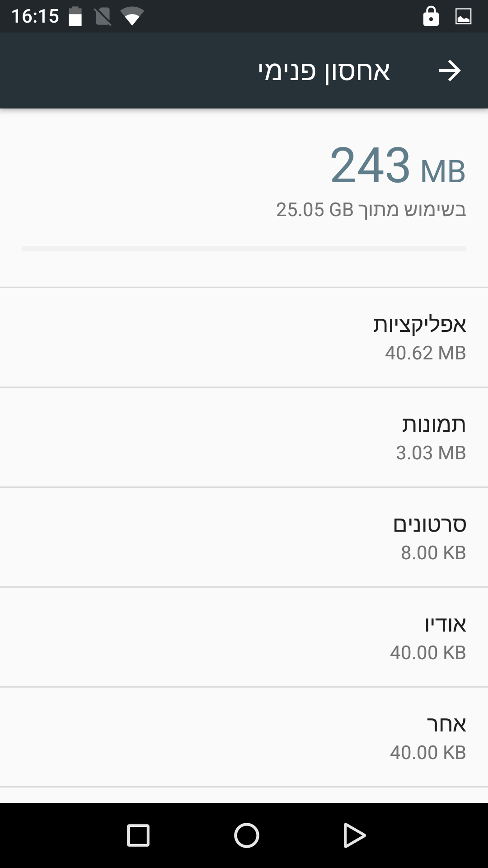This screenshot has width=488, height=868.
Task: Tap the image notification status icon
Action: [x=463, y=17]
